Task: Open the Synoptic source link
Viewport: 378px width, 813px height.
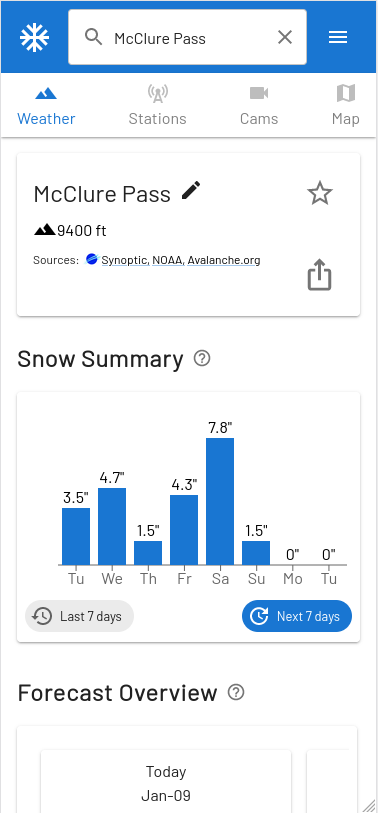Action: coord(125,260)
